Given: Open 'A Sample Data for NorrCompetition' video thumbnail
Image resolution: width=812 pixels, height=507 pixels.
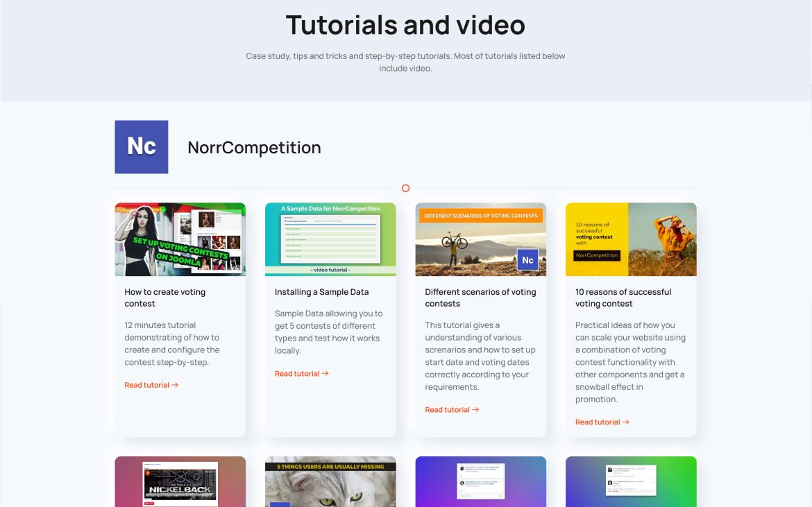Looking at the screenshot, I should (330, 239).
